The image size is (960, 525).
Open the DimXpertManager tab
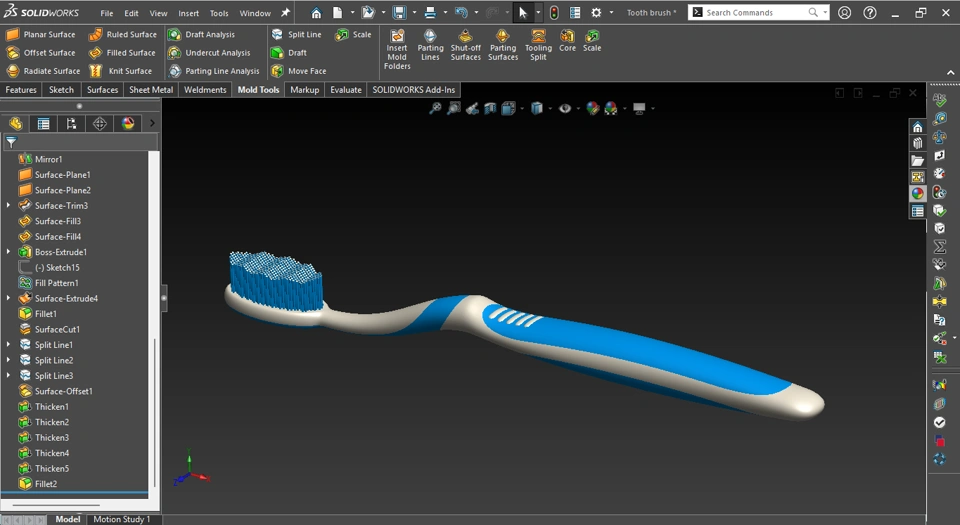tap(100, 124)
